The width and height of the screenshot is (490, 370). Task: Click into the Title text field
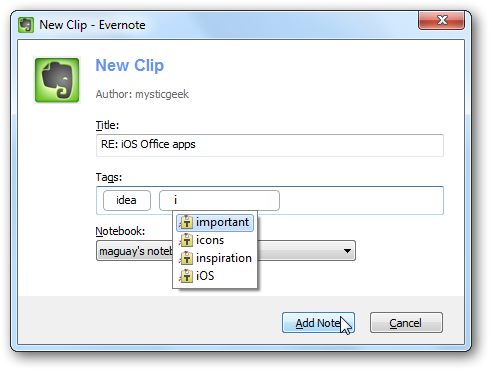pos(270,145)
